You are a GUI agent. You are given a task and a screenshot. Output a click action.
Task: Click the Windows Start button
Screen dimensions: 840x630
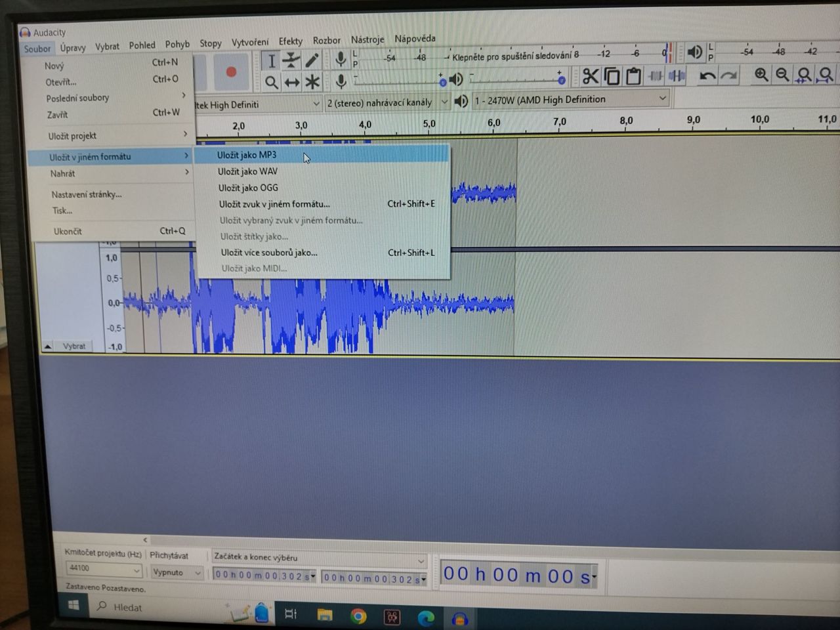(73, 605)
